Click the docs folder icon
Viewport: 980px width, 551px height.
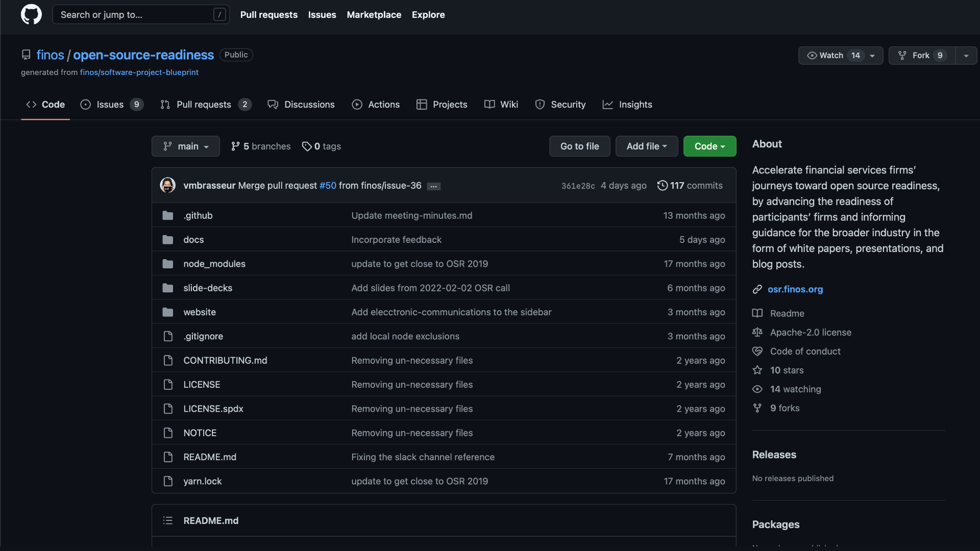click(x=167, y=239)
